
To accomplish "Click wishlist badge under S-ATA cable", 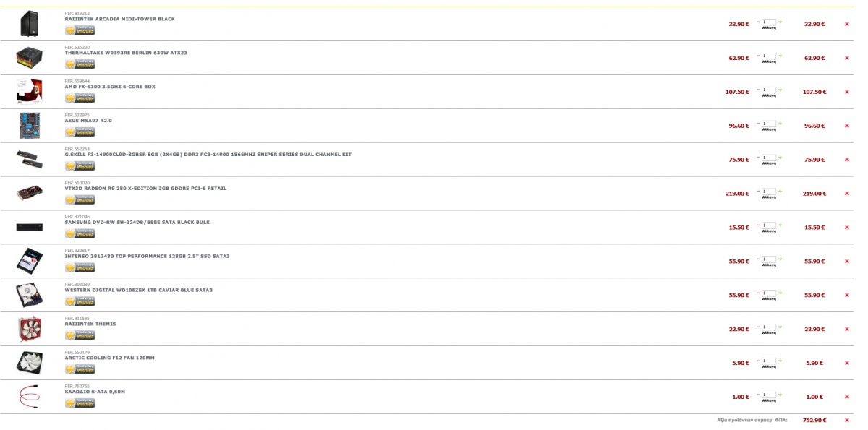I will coord(80,403).
